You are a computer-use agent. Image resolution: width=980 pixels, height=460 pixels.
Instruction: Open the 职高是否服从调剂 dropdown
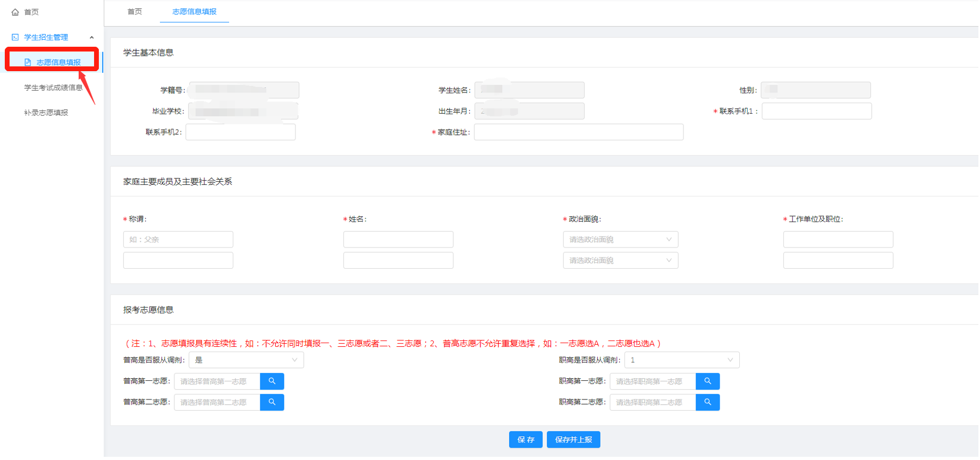683,360
